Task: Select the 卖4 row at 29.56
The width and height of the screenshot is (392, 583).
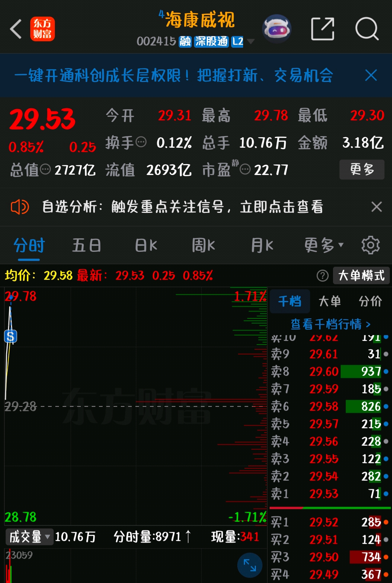Action: (330, 441)
